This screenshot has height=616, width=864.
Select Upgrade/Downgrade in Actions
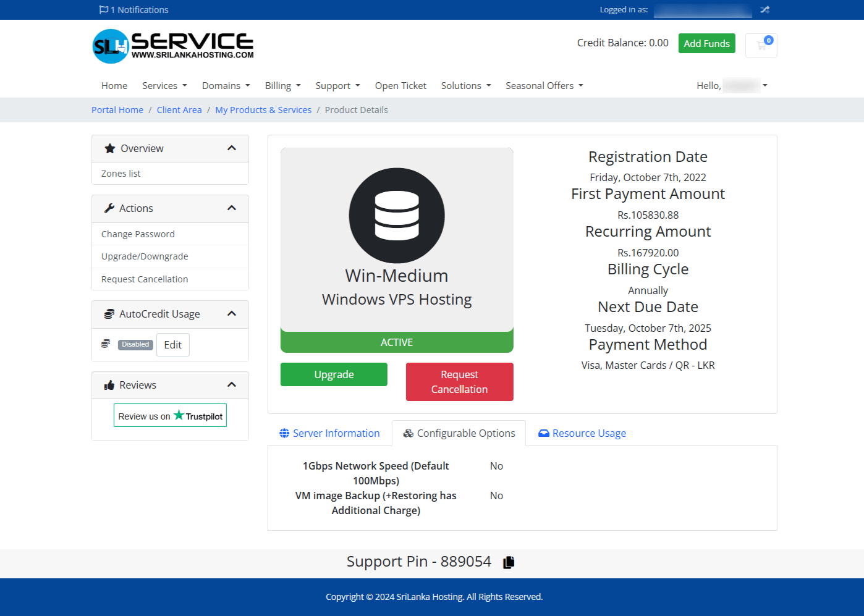click(x=170, y=256)
